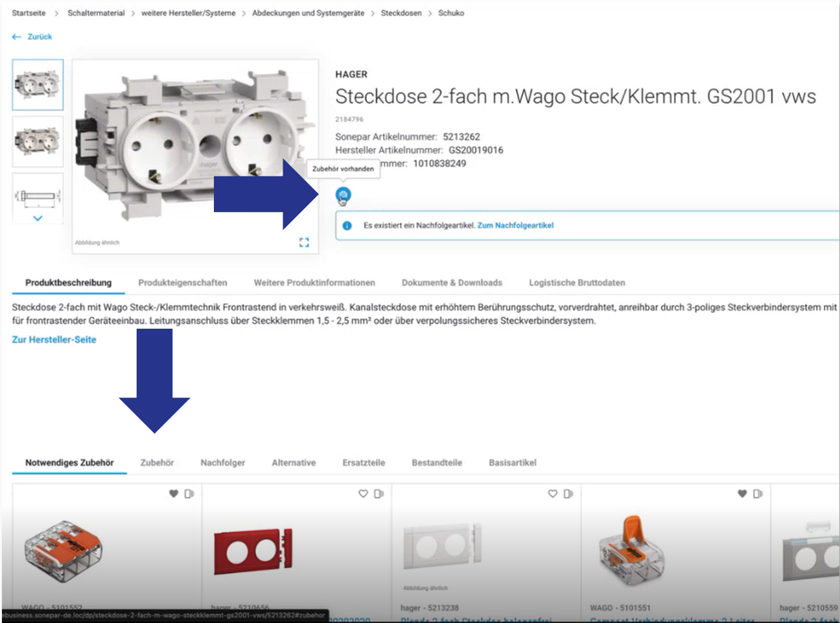Favorite the hager 5210656 red cover card
Image resolution: width=840 pixels, height=623 pixels.
(x=363, y=493)
